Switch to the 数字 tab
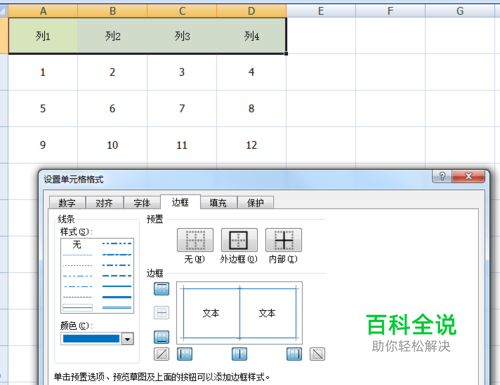Viewport: 500px width, 385px height. click(67, 203)
